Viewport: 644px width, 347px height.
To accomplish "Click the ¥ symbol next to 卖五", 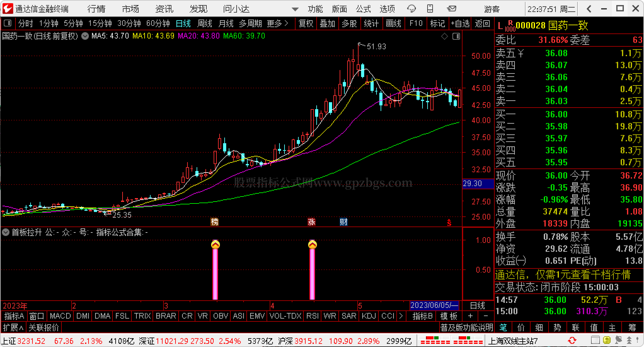I will [x=520, y=53].
